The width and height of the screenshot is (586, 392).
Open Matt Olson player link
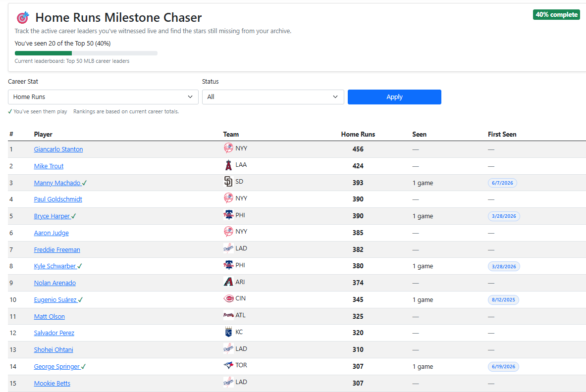point(50,317)
